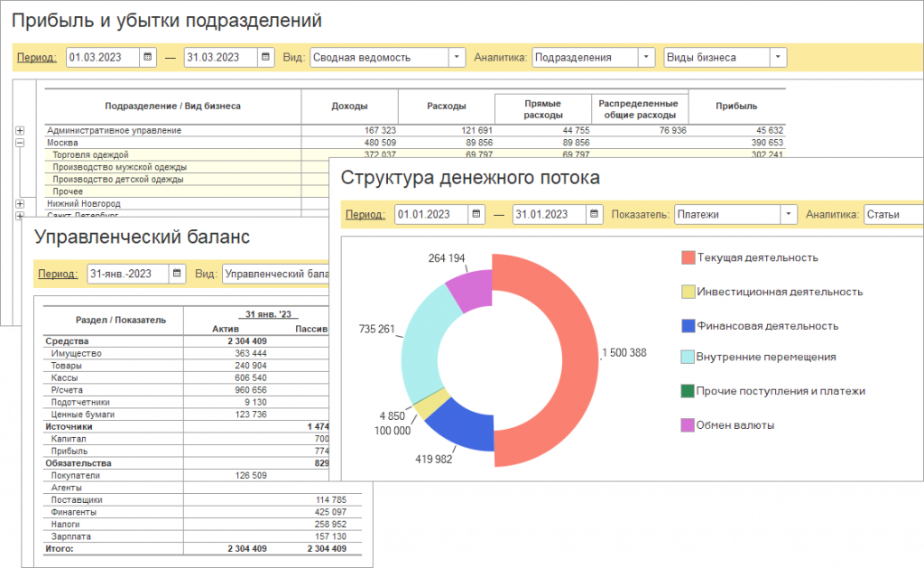Click the Прибыль column header
This screenshot has height=568, width=924.
[x=736, y=107]
